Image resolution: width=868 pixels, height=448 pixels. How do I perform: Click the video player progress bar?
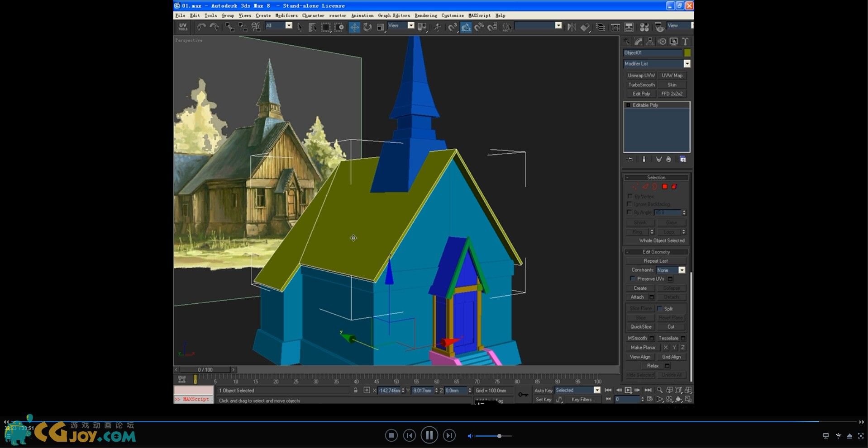[x=434, y=422]
